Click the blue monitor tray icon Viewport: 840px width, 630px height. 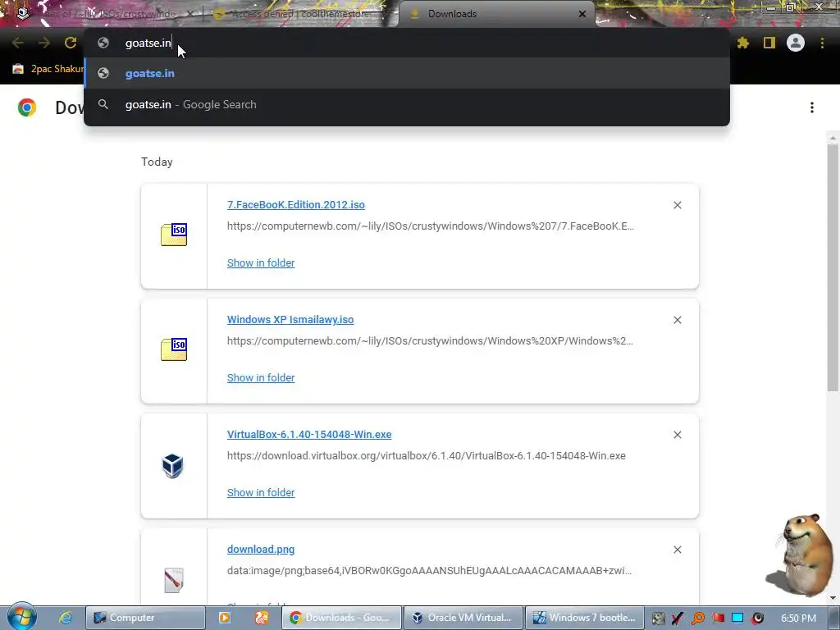point(737,618)
